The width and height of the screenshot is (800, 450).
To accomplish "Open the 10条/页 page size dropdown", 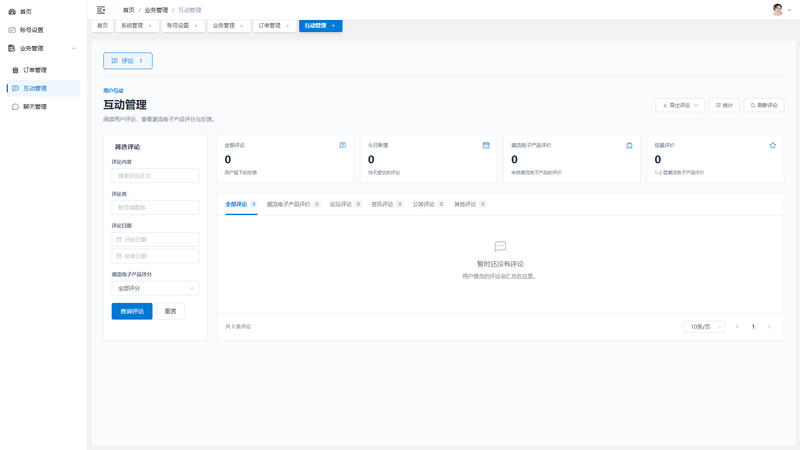I will 704,327.
